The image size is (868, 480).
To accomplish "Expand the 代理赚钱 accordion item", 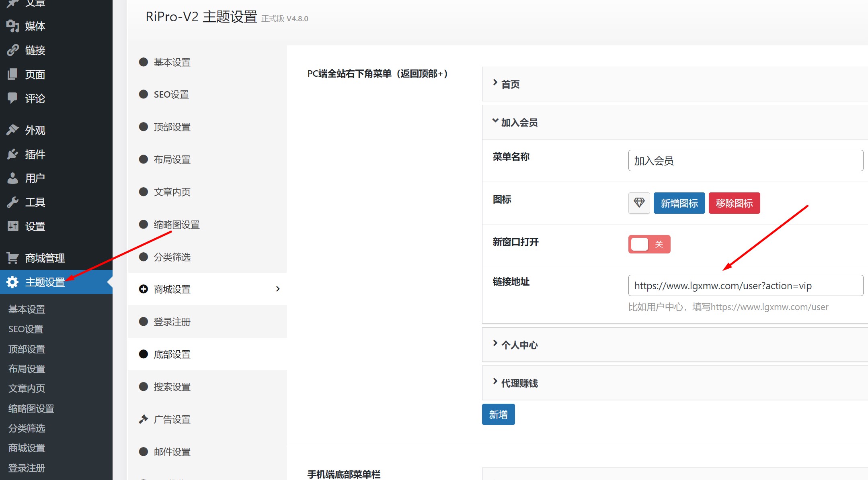I will click(519, 383).
